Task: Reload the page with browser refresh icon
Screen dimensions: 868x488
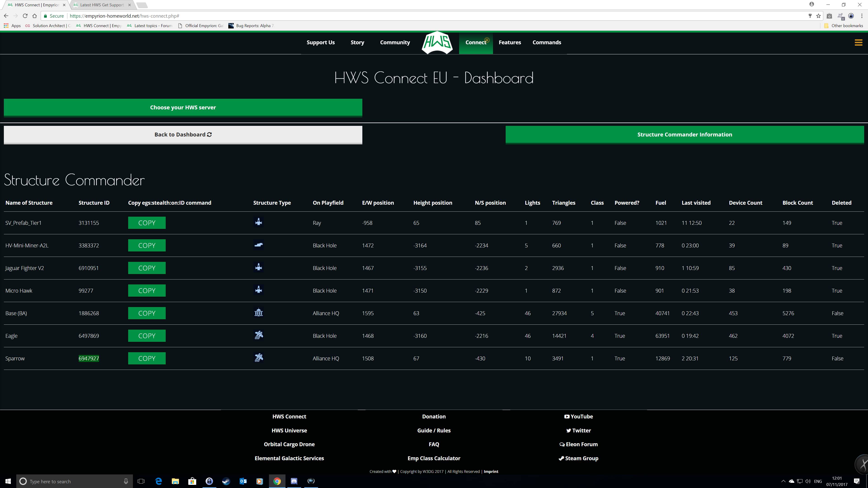Action: click(25, 16)
